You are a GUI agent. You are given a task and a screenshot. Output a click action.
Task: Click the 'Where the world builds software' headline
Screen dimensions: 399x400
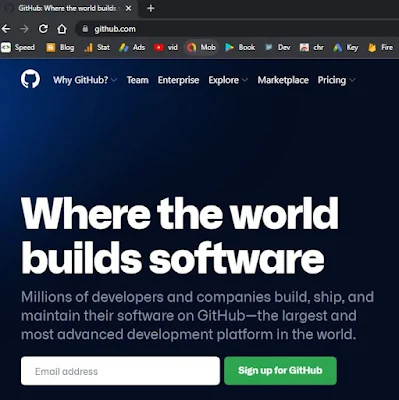coord(180,236)
